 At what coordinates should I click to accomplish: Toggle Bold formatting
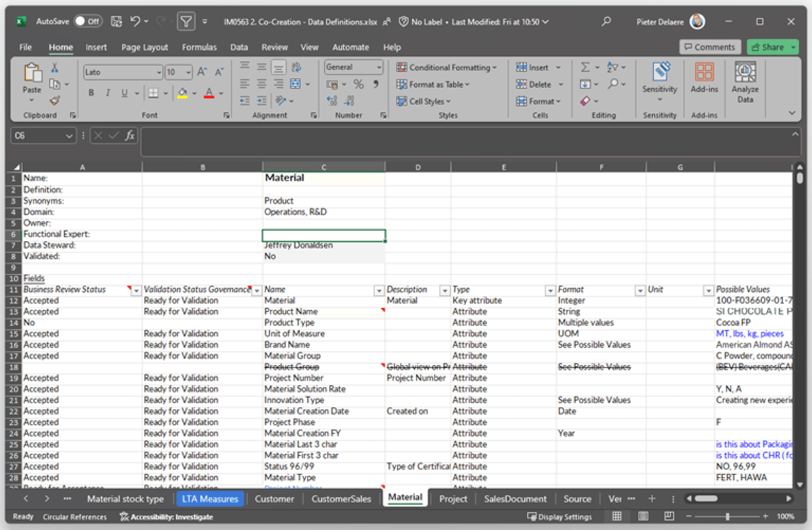tap(91, 93)
